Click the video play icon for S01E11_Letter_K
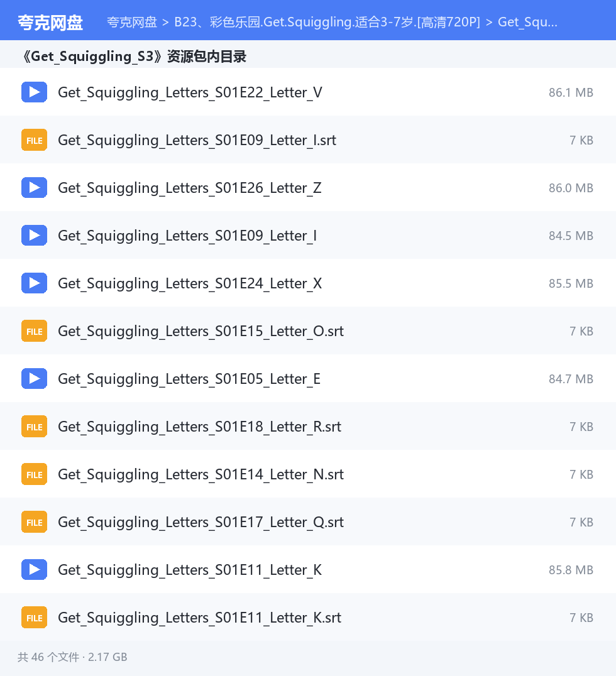616x676 pixels. coord(34,570)
